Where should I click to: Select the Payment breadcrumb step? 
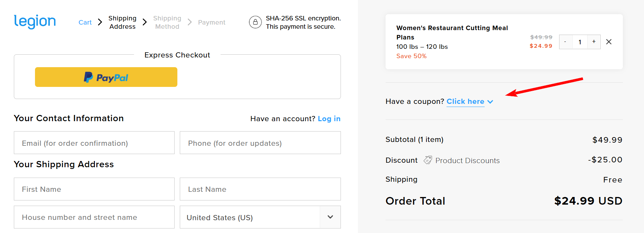click(x=212, y=23)
